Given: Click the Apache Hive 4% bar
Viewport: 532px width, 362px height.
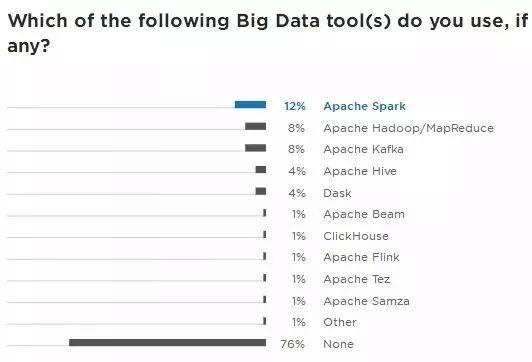Looking at the screenshot, I should point(261,169).
